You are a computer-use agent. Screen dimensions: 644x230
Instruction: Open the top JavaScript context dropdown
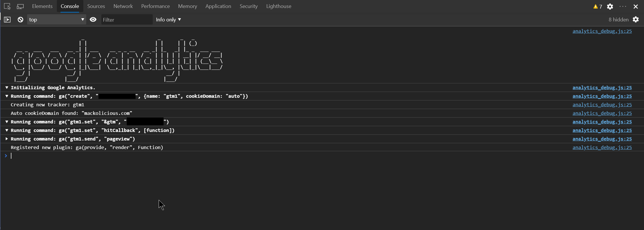pos(57,20)
